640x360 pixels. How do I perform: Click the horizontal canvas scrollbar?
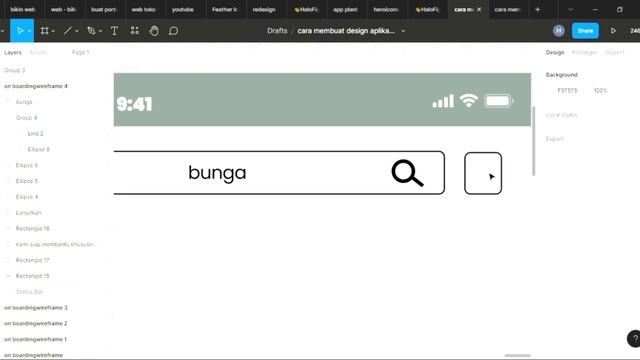518,356
